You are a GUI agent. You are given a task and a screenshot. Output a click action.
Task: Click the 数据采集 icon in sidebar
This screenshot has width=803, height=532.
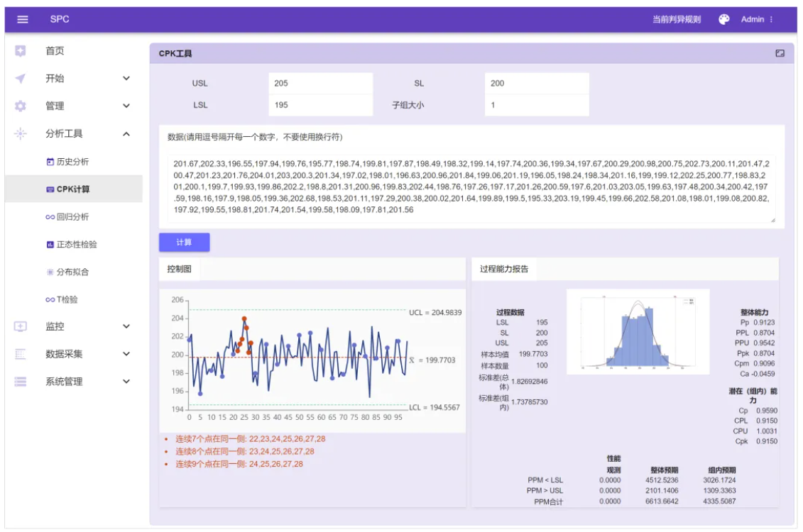pos(21,354)
